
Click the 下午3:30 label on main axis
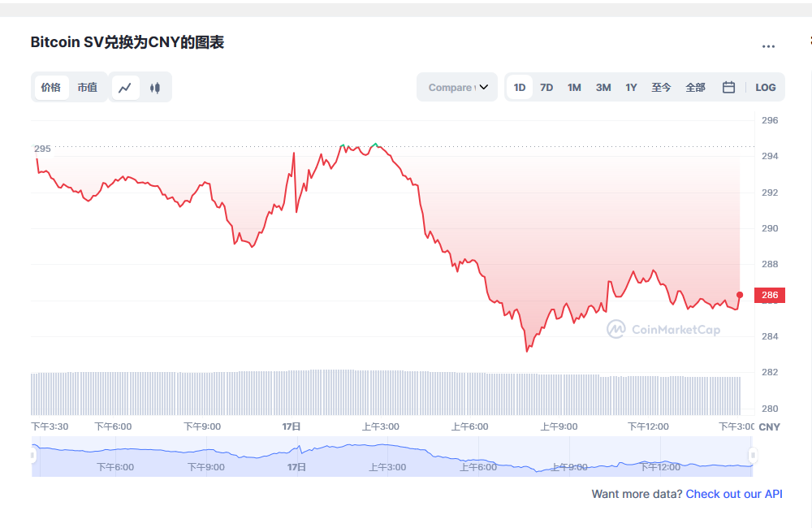[50, 426]
